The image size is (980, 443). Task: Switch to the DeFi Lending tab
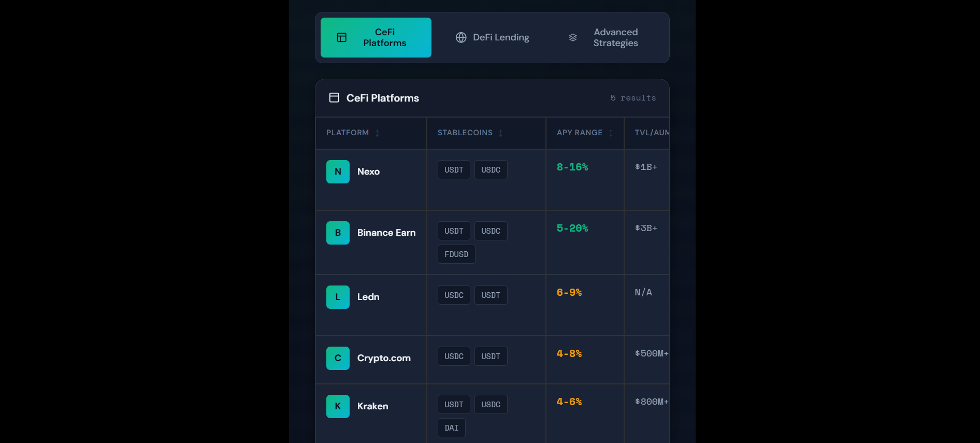coord(493,37)
